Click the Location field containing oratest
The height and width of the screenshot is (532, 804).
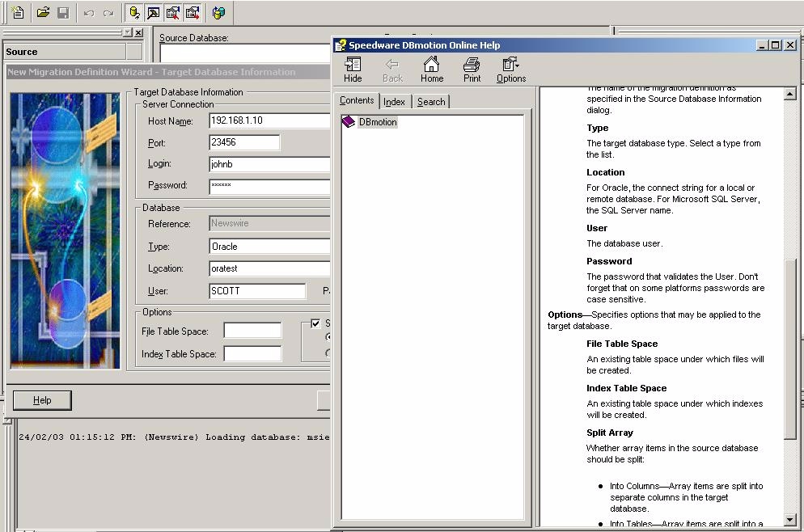click(x=269, y=268)
